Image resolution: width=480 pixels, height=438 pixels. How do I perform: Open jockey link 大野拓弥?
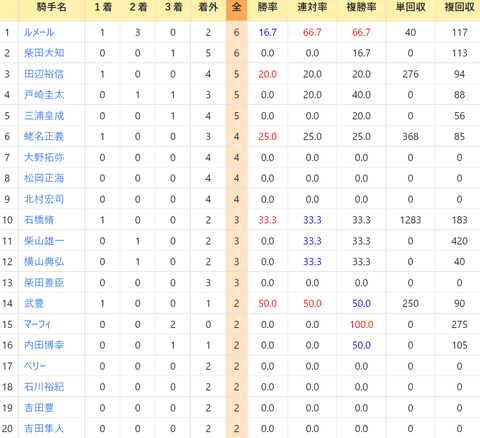44,157
